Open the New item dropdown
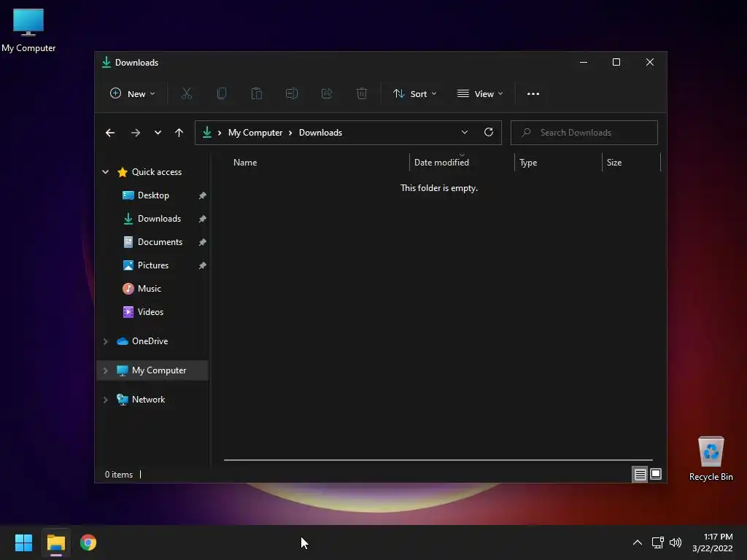The width and height of the screenshot is (747, 560). point(133,94)
